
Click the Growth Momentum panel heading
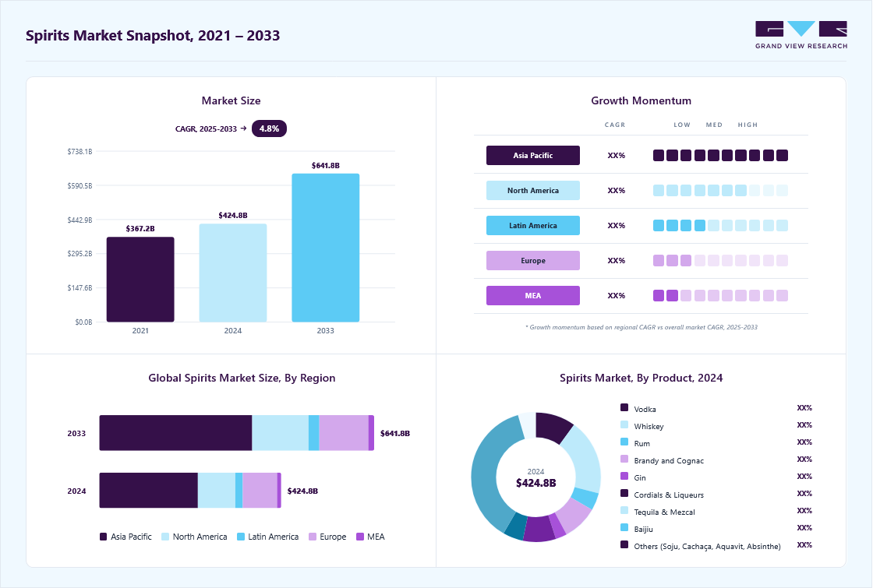click(641, 100)
